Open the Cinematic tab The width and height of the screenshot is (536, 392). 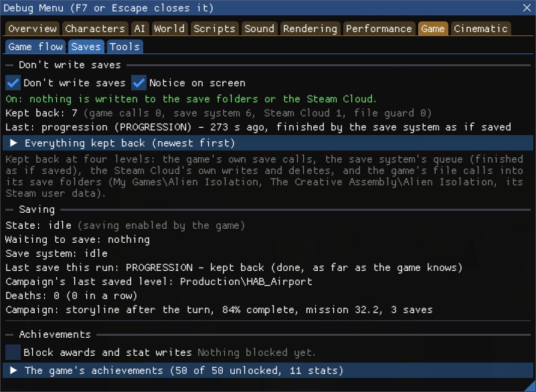480,29
